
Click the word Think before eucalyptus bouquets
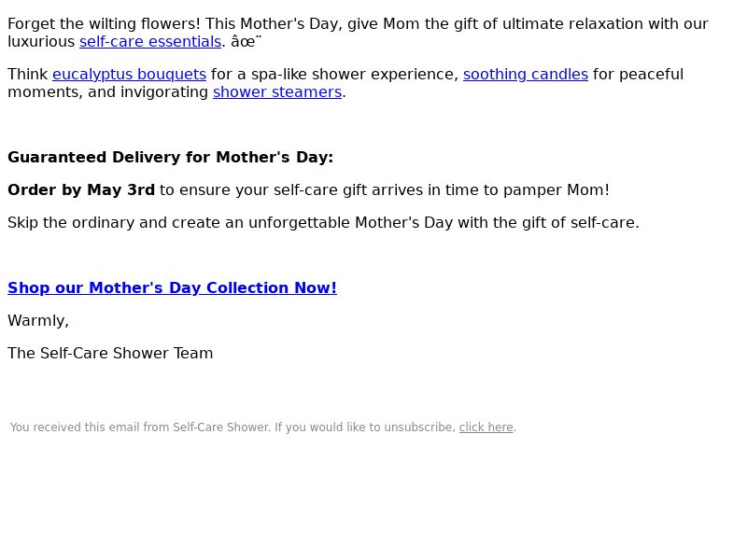28,75
